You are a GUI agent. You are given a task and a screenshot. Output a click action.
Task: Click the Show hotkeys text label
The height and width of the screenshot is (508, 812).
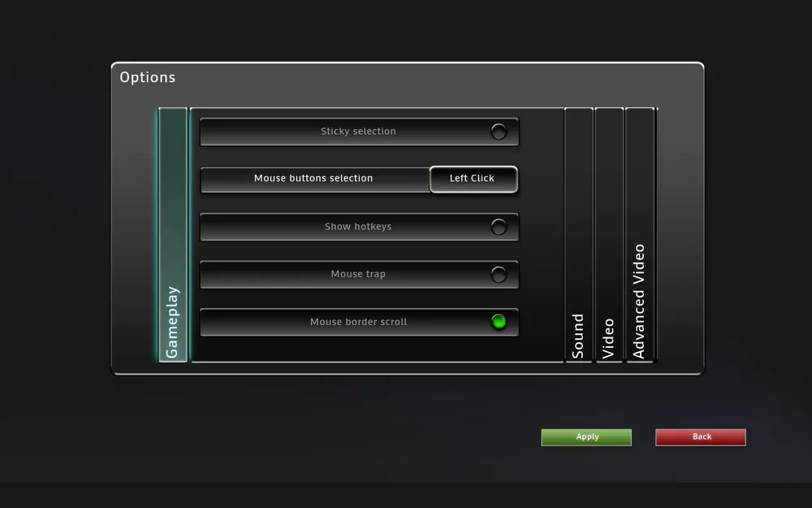358,227
